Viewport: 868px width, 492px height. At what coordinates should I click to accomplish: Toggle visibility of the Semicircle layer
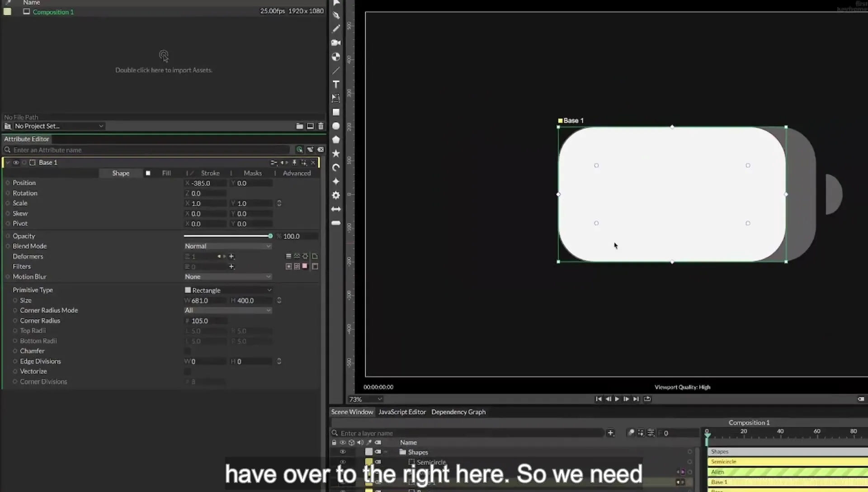[x=343, y=462]
